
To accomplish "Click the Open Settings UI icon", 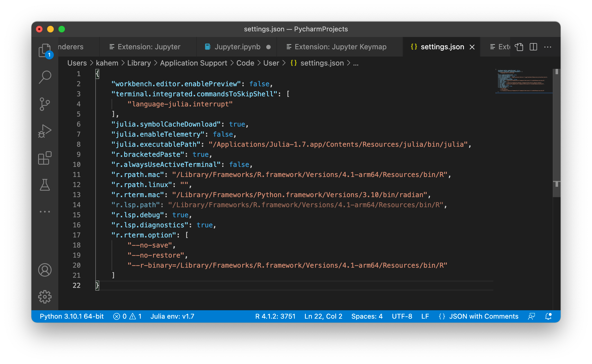I will 519,47.
